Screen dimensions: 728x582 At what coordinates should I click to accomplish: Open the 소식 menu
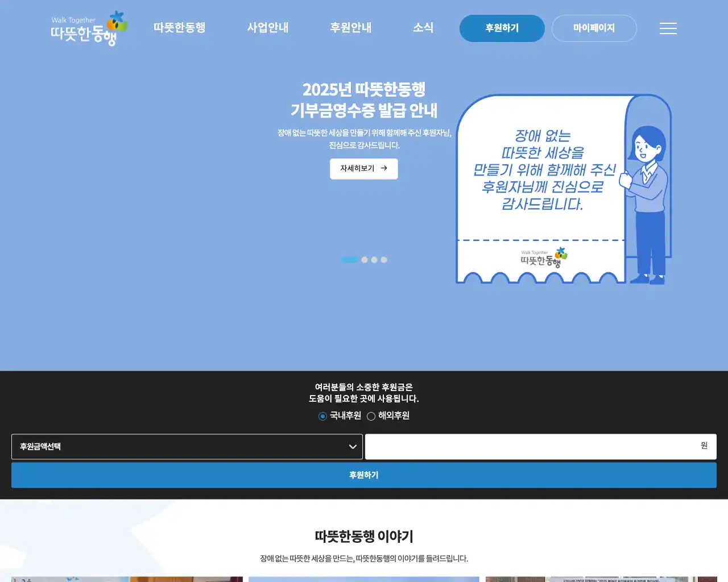click(x=423, y=27)
